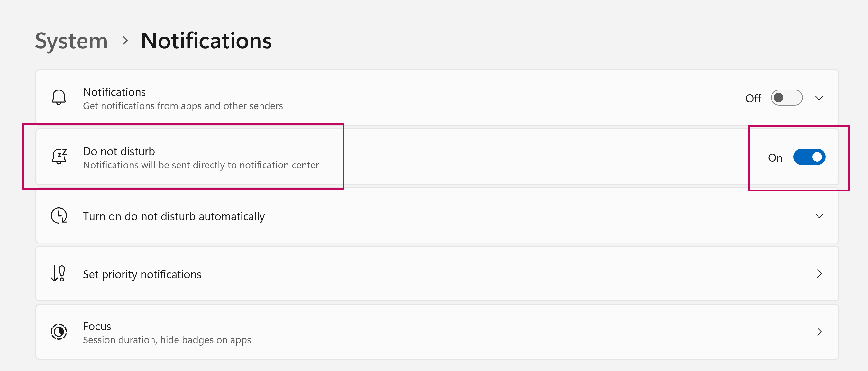The width and height of the screenshot is (868, 371).
Task: Turn on the Notifications toggle
Action: (786, 98)
